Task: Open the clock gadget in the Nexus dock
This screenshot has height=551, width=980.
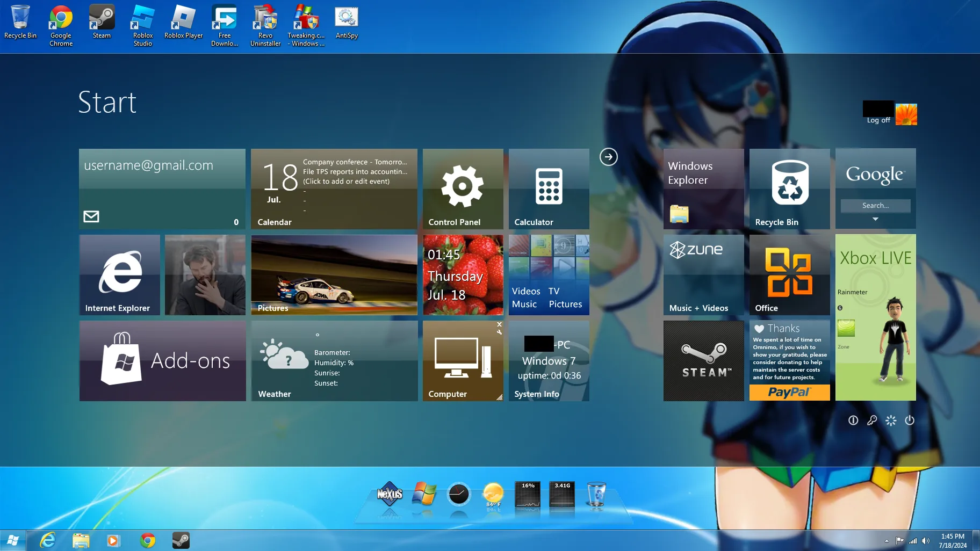Action: [458, 495]
